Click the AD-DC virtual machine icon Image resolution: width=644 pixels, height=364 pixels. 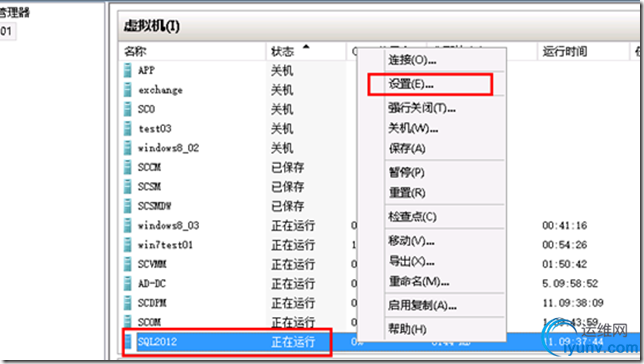tap(128, 283)
